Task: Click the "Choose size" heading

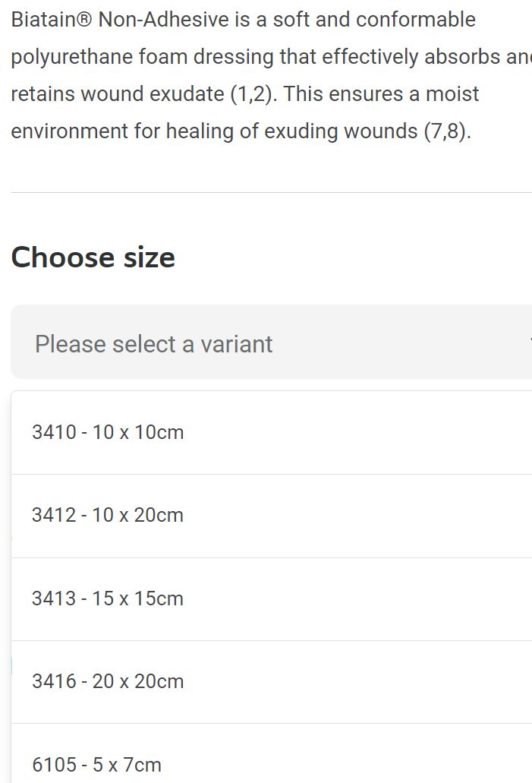Action: tap(93, 257)
